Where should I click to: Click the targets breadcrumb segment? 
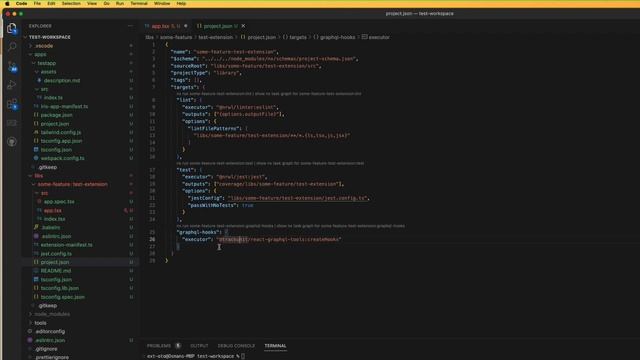pos(298,37)
